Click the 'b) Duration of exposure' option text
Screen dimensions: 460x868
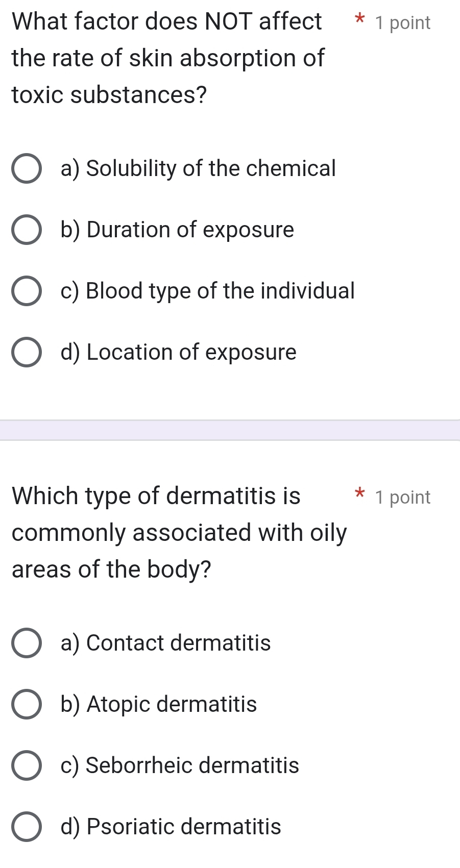177,230
